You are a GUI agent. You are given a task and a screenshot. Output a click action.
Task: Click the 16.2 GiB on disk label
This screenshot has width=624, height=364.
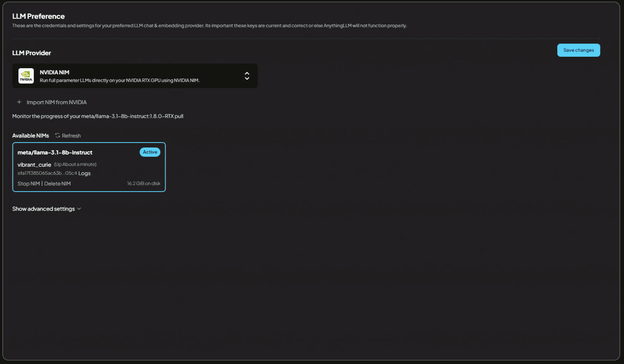click(143, 184)
